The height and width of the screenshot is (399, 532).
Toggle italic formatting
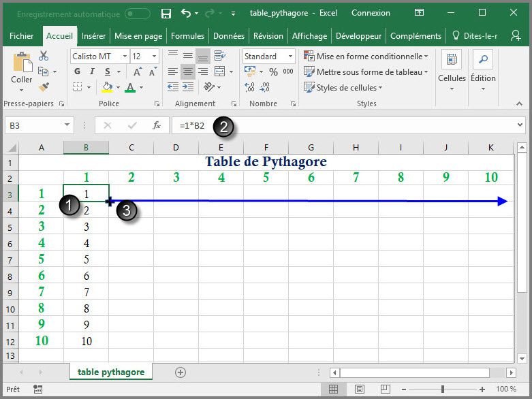[x=92, y=71]
